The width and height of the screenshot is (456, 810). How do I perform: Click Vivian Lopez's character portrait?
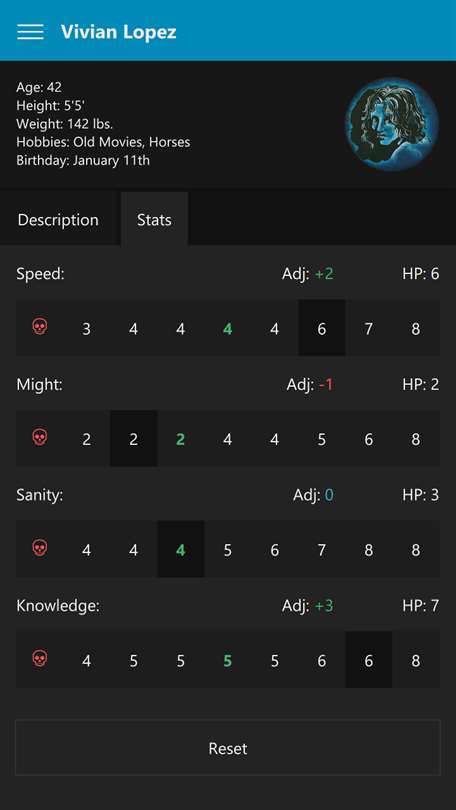click(x=392, y=124)
